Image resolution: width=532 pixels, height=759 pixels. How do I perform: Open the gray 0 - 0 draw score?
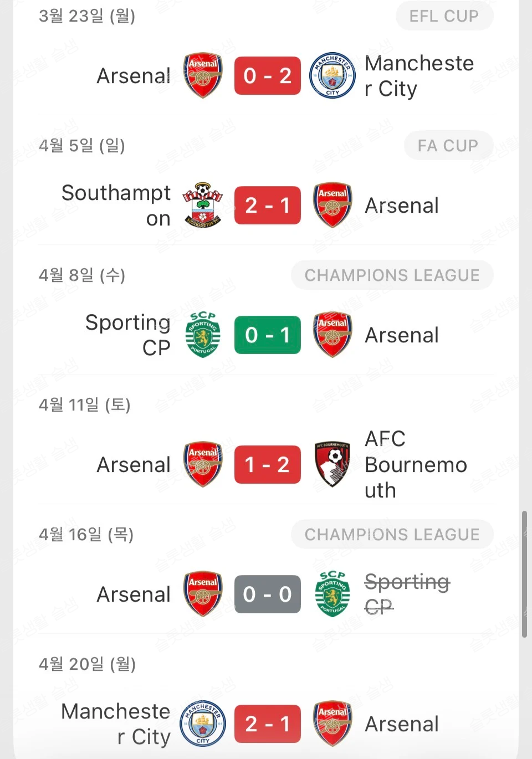(267, 594)
